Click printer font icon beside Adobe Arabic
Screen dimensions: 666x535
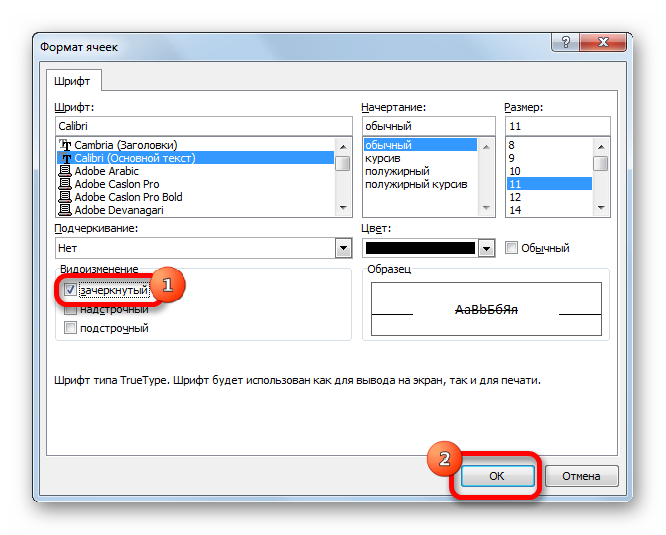tap(65, 171)
